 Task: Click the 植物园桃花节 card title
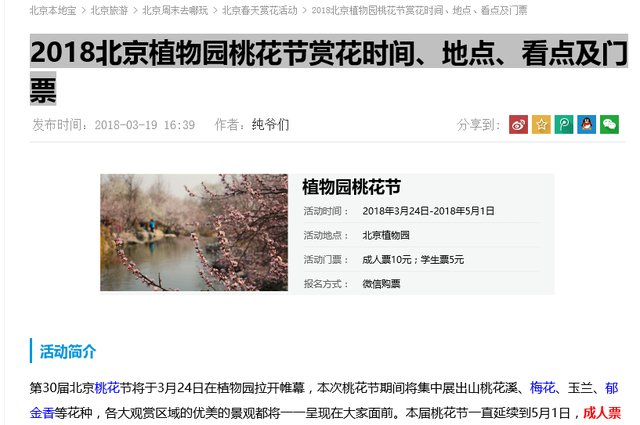tap(351, 187)
